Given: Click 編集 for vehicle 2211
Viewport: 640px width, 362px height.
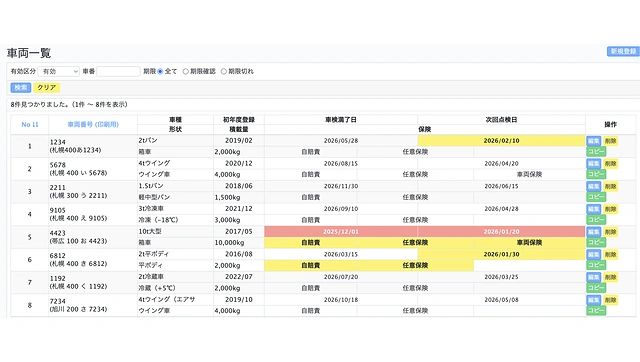Looking at the screenshot, I should pos(593,187).
